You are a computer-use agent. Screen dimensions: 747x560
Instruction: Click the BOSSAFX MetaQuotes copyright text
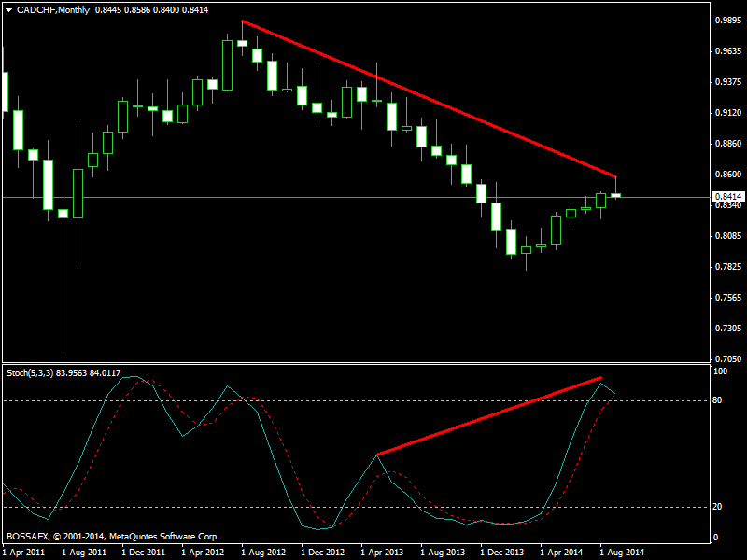pyautogui.click(x=112, y=537)
